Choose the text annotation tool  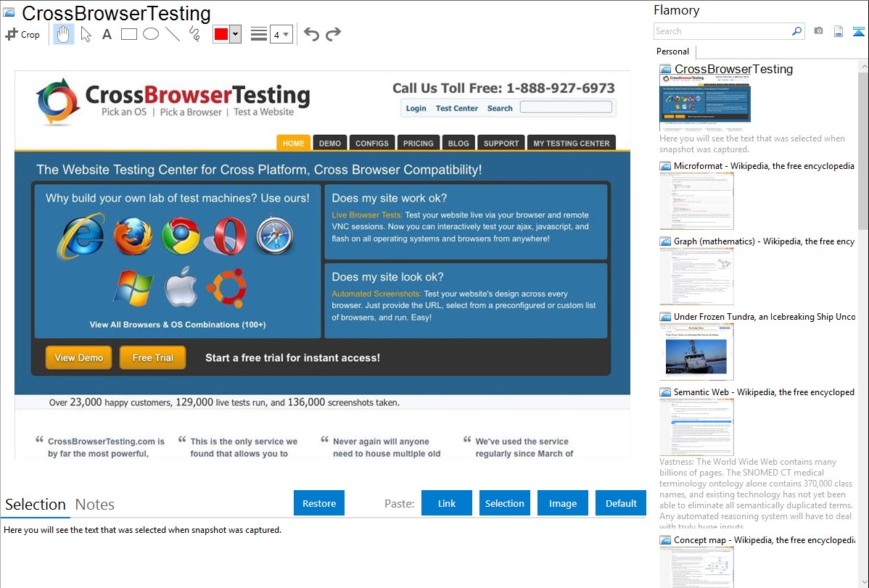[107, 34]
